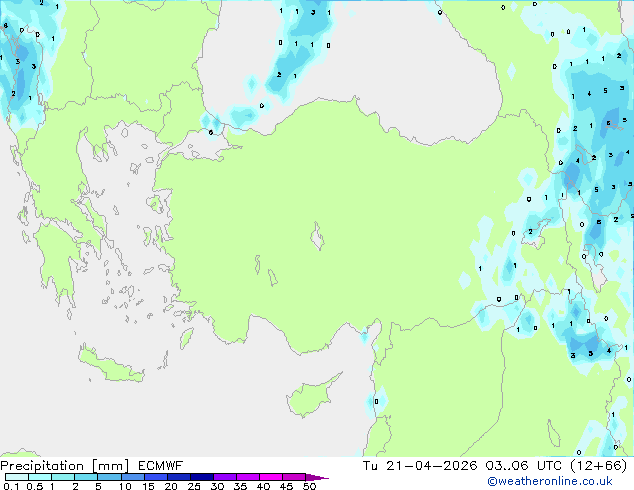This screenshot has width=634, height=490.
Task: Click the 0.1–0.5 mm legend color swatch
Action: click(17, 477)
